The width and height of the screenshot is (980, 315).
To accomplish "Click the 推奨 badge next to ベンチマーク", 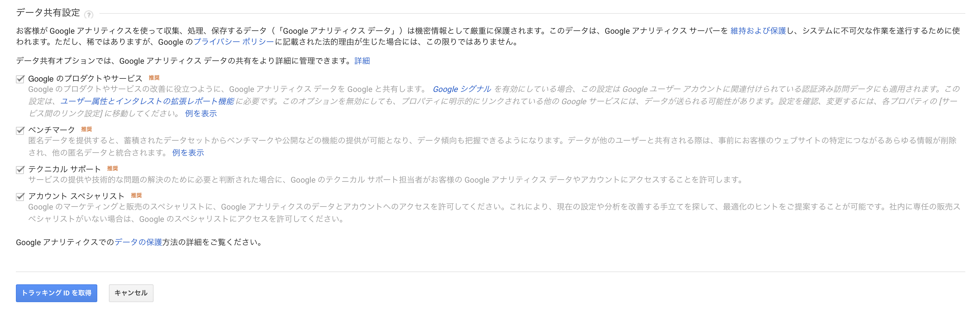I will point(86,129).
